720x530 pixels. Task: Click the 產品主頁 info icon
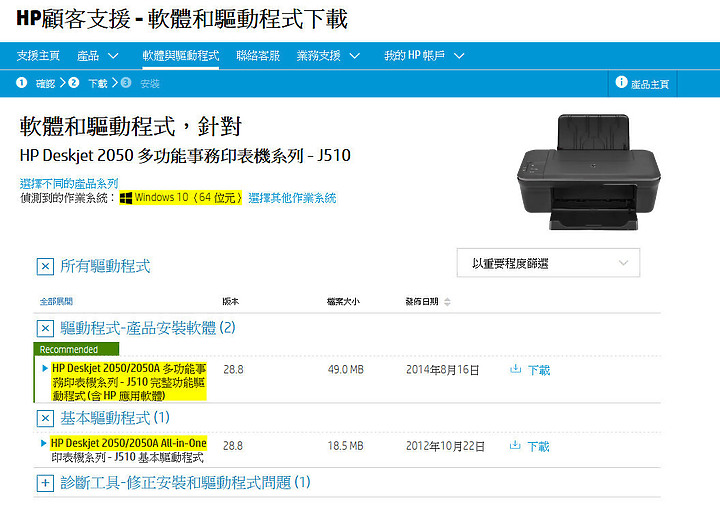(x=621, y=82)
